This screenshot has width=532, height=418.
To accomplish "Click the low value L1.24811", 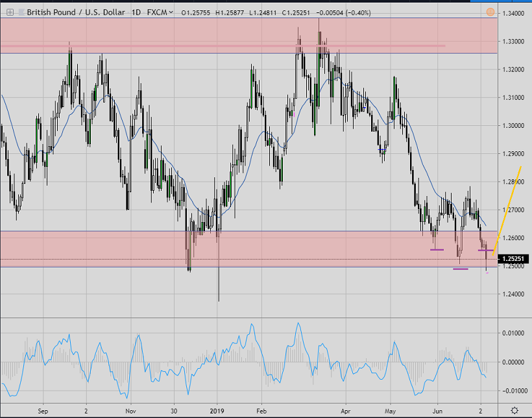I will tap(263, 13).
